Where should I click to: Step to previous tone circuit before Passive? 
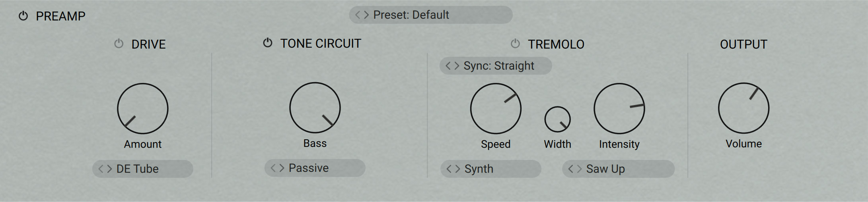coord(273,168)
